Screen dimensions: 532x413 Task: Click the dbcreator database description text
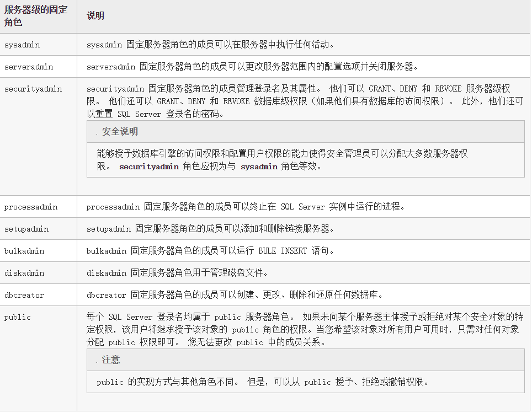click(x=235, y=295)
